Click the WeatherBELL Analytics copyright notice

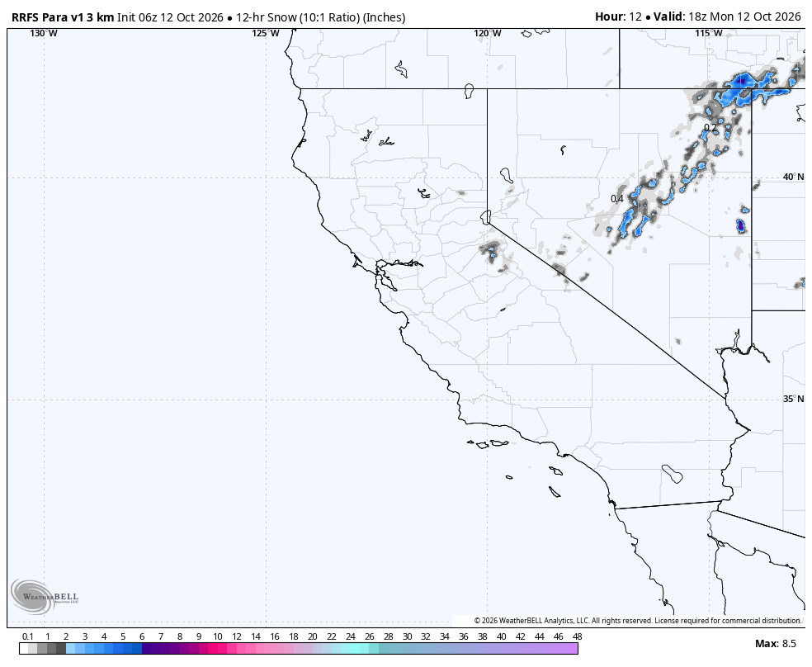638,621
